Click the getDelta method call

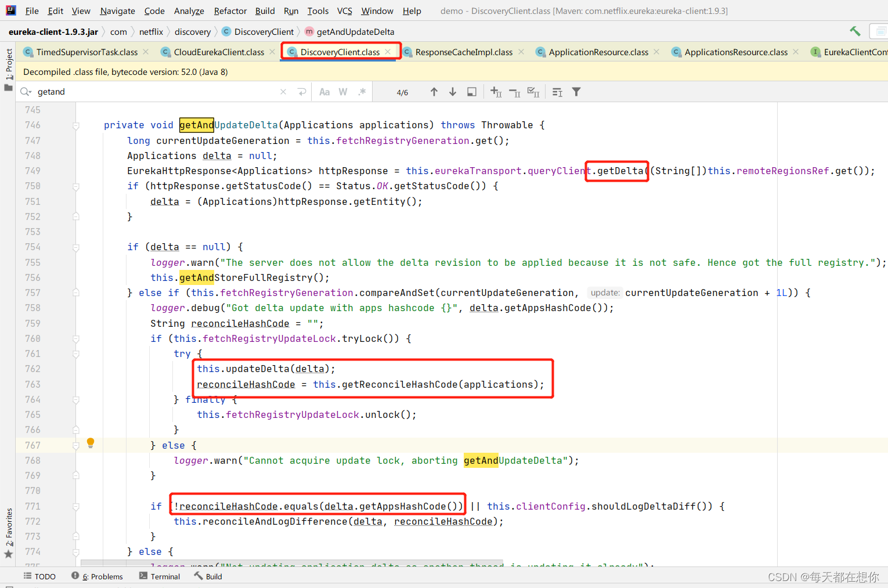click(620, 171)
